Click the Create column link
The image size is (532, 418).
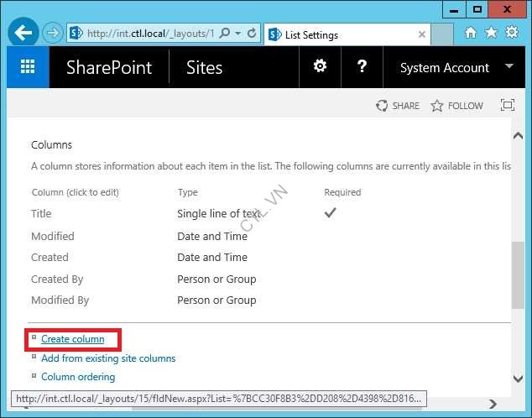coord(72,339)
